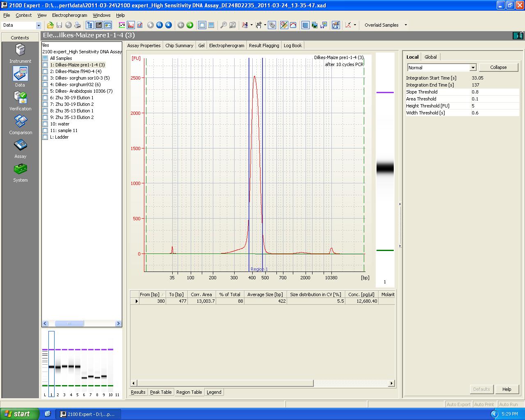The width and height of the screenshot is (525, 420).
Task: Switch to the Chip Summary tab
Action: pos(179,46)
